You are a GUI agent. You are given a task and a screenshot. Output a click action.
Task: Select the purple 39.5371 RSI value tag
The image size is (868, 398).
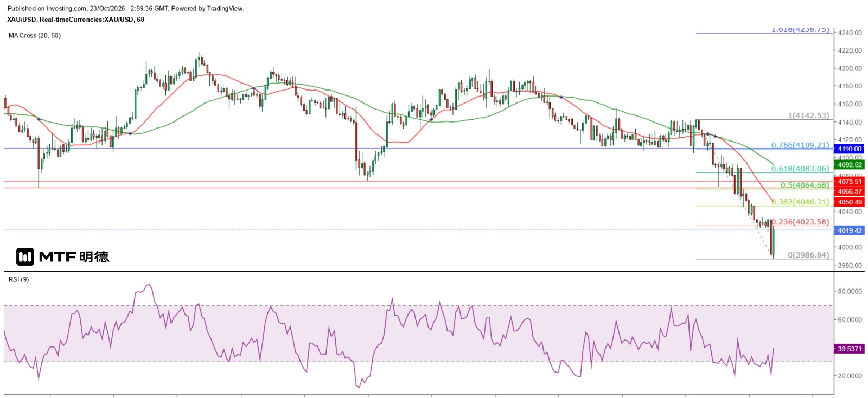tap(850, 349)
